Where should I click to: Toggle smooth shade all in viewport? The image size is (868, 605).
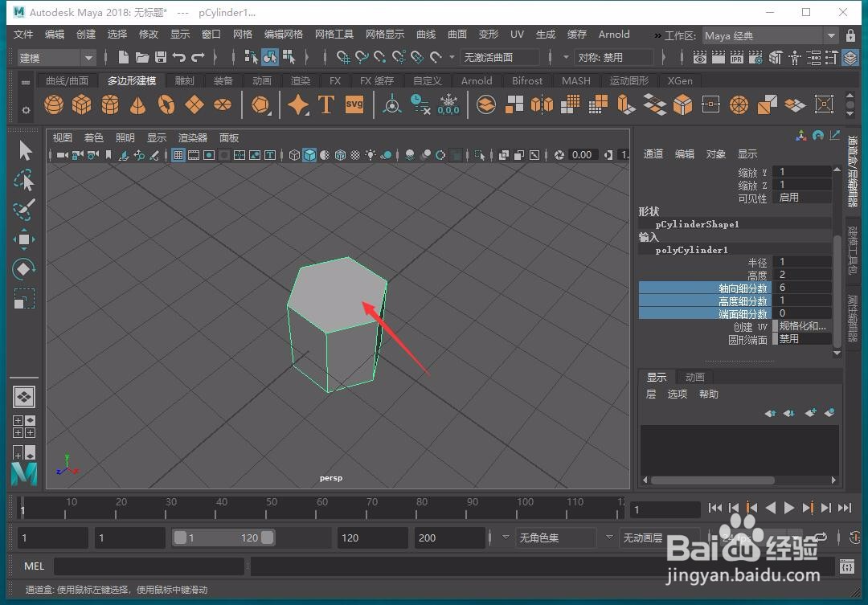(309, 155)
